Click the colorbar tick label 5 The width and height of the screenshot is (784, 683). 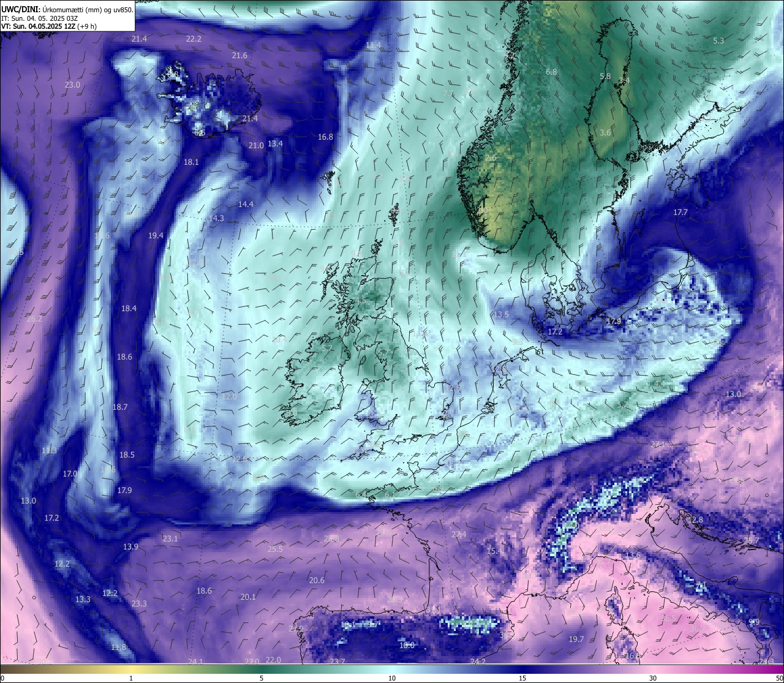click(x=262, y=678)
